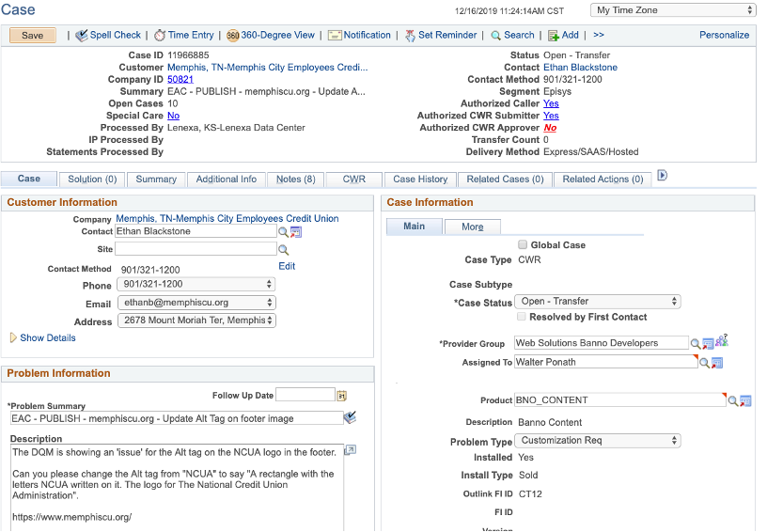Enable the Global Case checkbox
Screen dimensions: 767x532
(x=523, y=245)
